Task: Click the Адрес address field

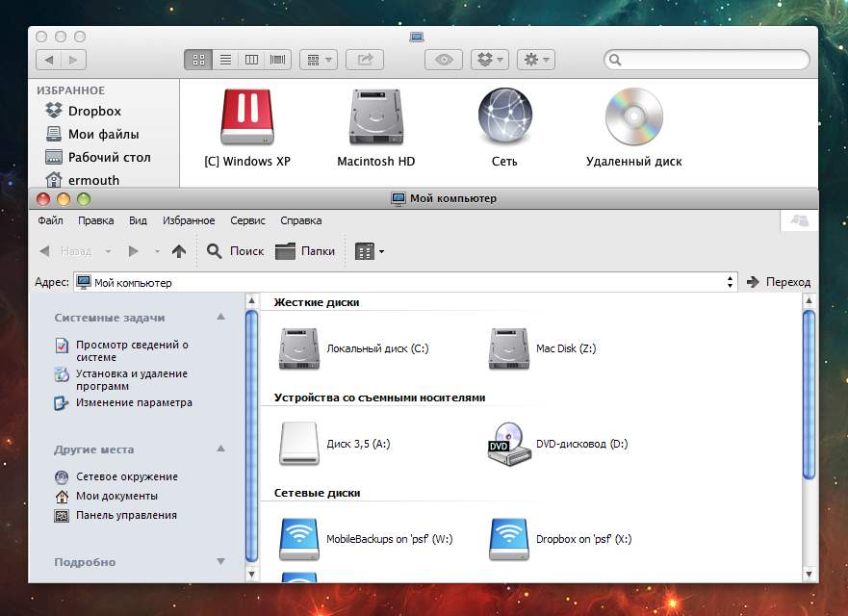Action: tap(405, 282)
